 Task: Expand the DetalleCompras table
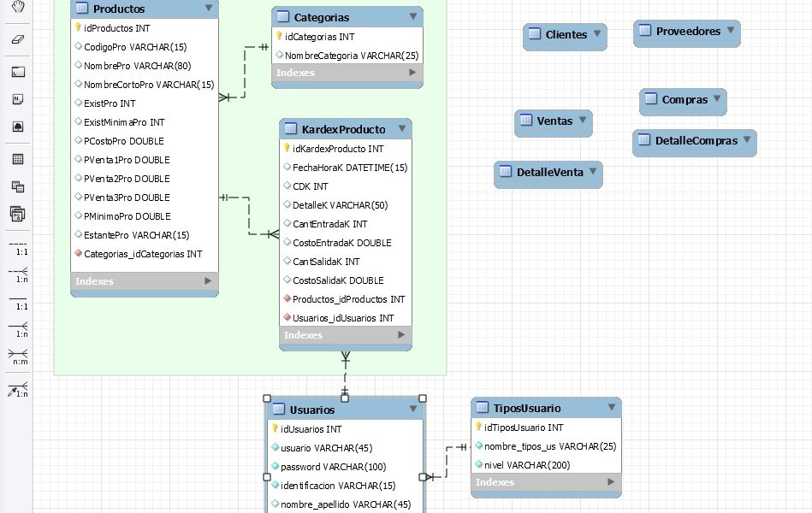[x=747, y=140]
